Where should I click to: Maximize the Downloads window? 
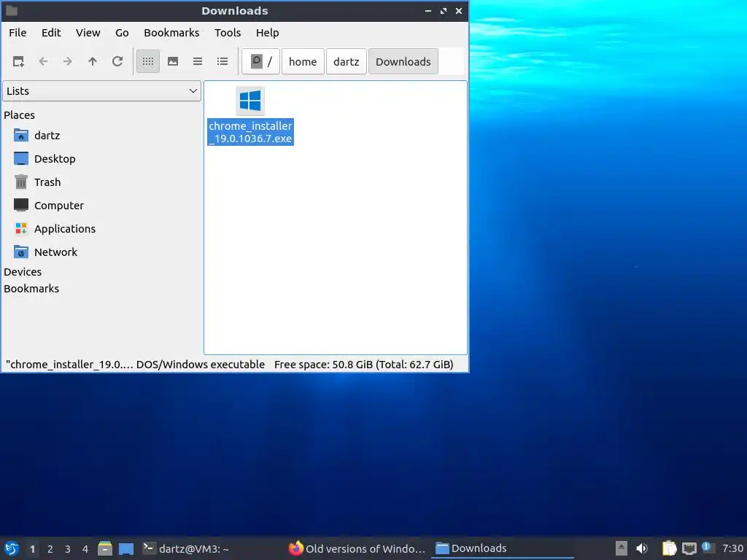pyautogui.click(x=444, y=11)
